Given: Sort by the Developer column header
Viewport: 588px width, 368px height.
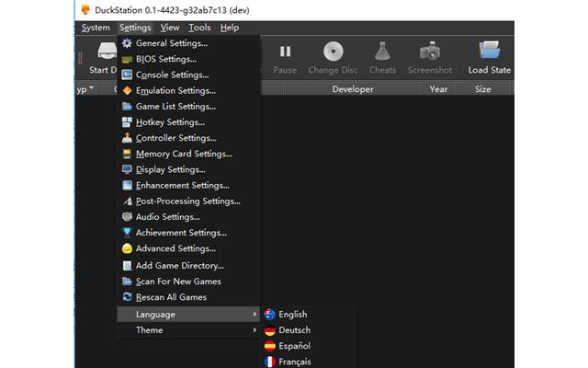Looking at the screenshot, I should coord(353,89).
